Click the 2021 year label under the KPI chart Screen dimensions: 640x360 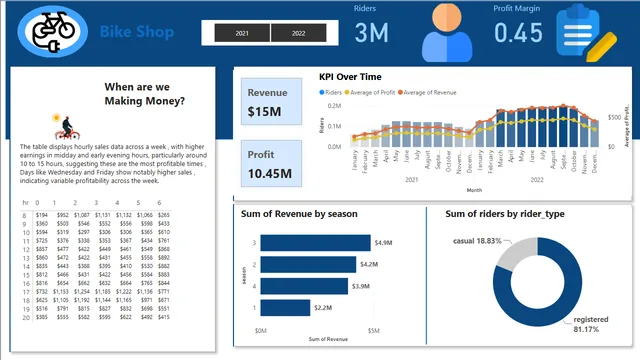click(411, 180)
